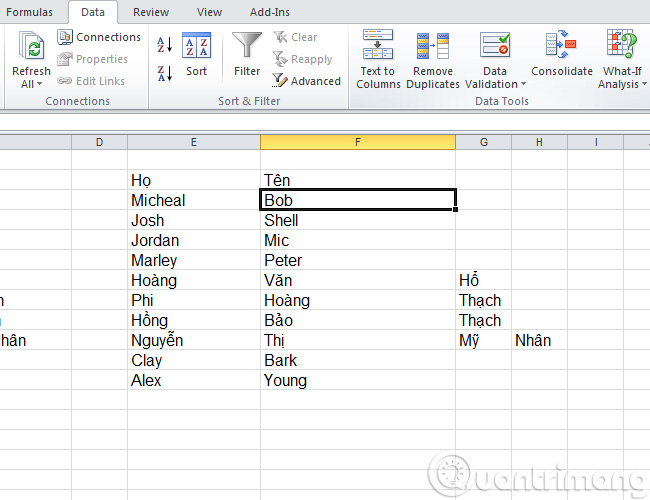Click the Connections text button
The image size is (650, 500).
(x=109, y=37)
